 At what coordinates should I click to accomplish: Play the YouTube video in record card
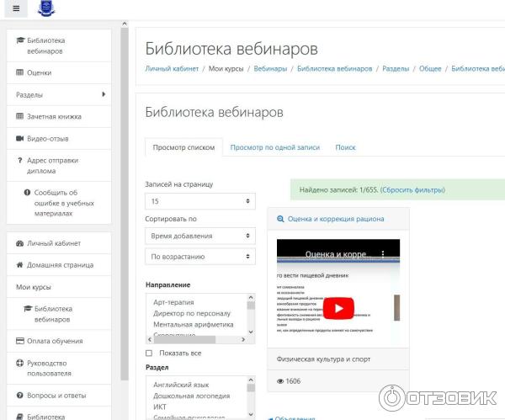coord(338,309)
